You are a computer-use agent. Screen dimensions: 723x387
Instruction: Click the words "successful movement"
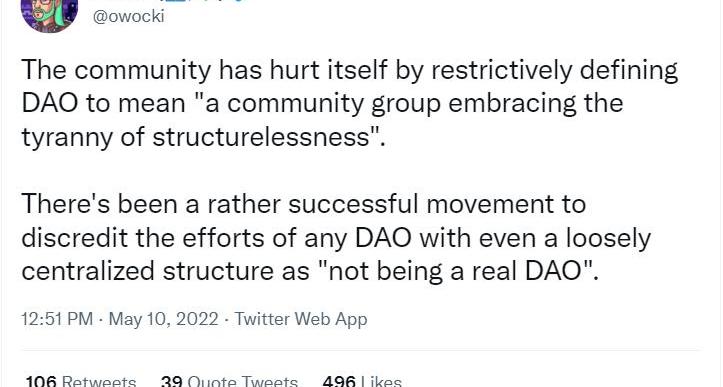tap(437, 204)
